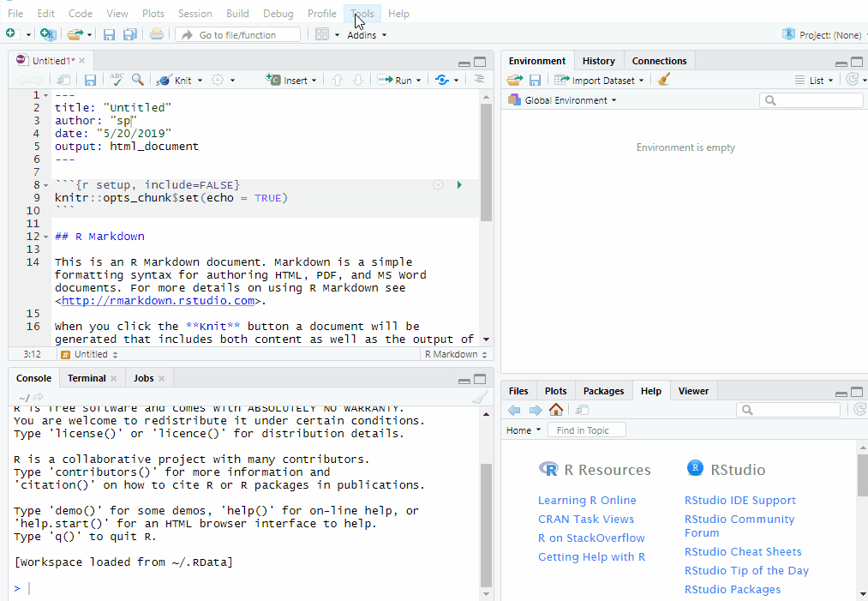Click the Knit button
Viewport: 868px width, 601px height.
173,81
